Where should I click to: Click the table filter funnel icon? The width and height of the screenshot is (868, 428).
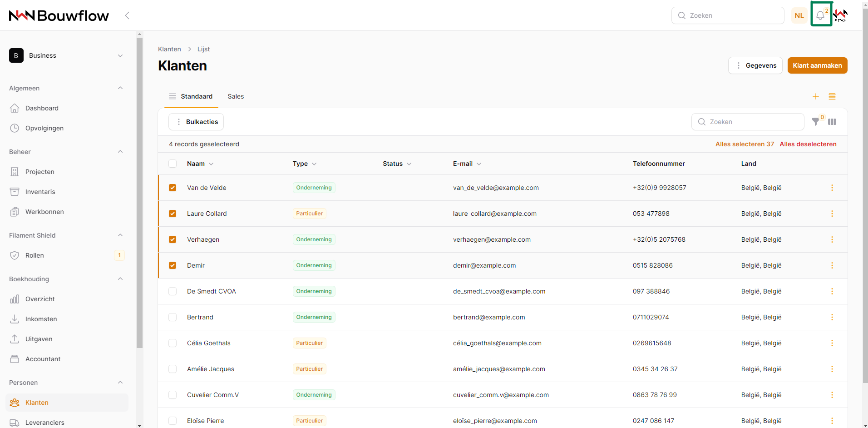point(816,122)
